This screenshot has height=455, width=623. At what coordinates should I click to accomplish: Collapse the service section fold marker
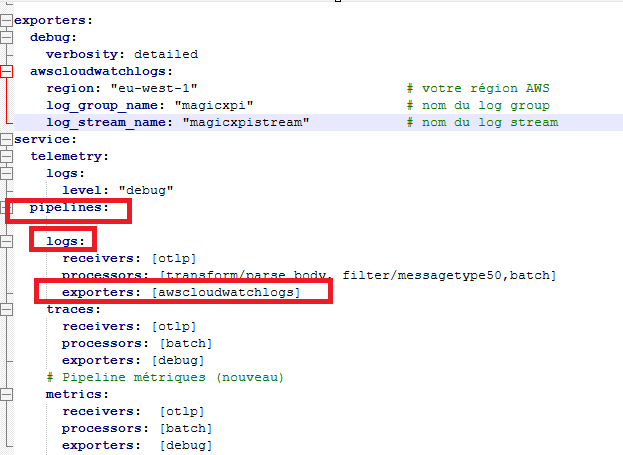click(7, 139)
